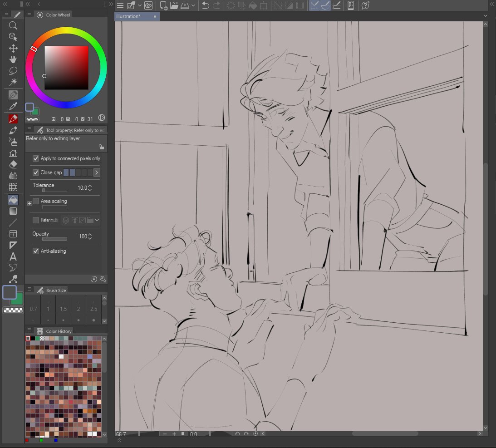Open Tool property tab header
The width and height of the screenshot is (496, 448).
pyautogui.click(x=70, y=130)
